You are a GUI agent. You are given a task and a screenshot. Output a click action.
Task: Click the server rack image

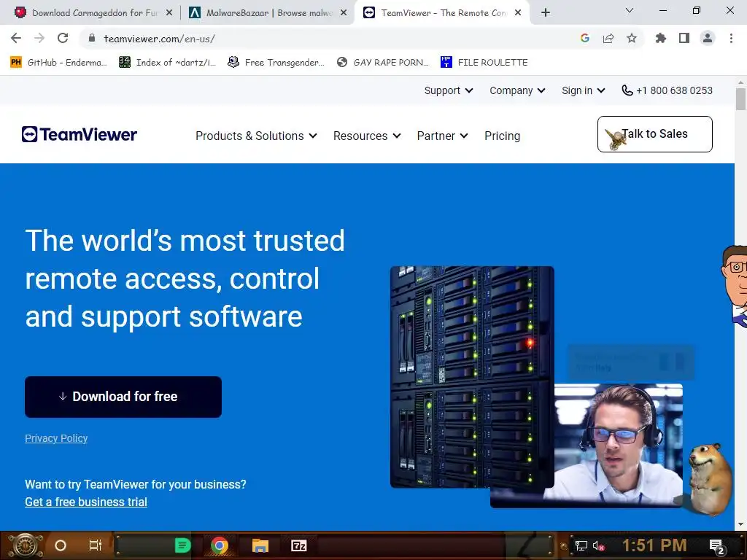(x=472, y=377)
